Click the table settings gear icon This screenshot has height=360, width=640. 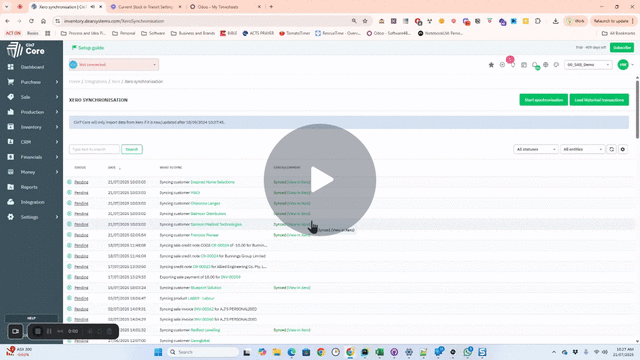(622, 149)
